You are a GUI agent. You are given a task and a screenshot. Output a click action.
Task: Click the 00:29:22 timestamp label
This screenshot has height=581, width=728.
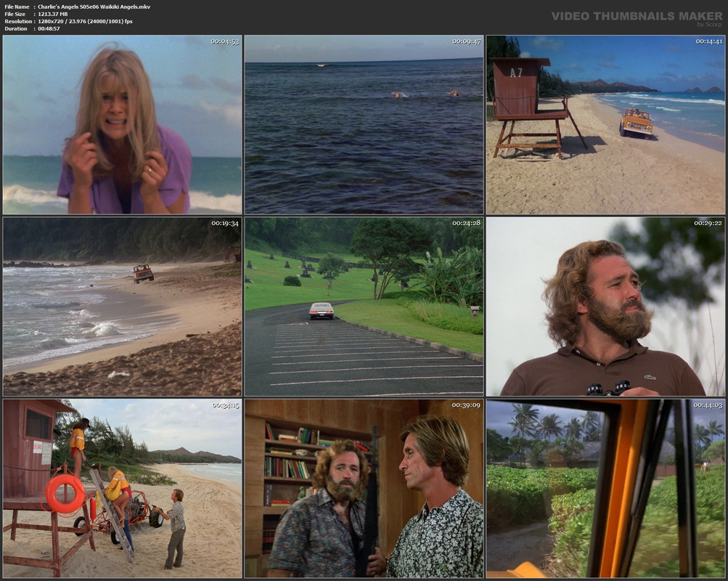pos(708,223)
